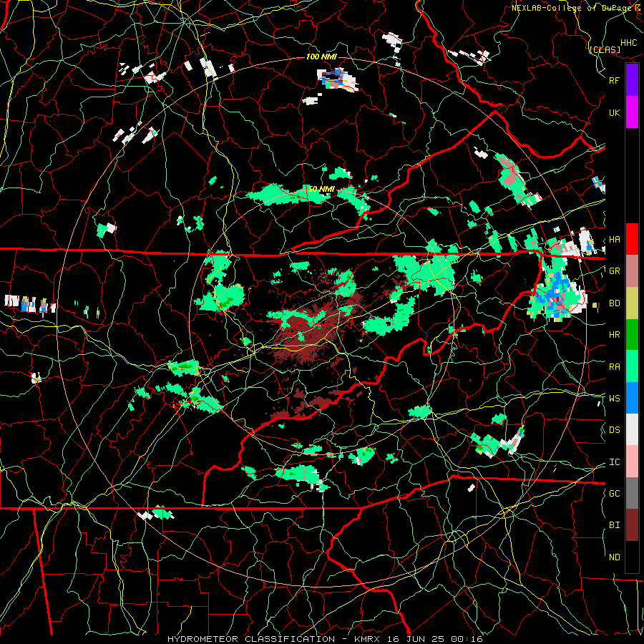Click the "GR" legend label

click(614, 271)
